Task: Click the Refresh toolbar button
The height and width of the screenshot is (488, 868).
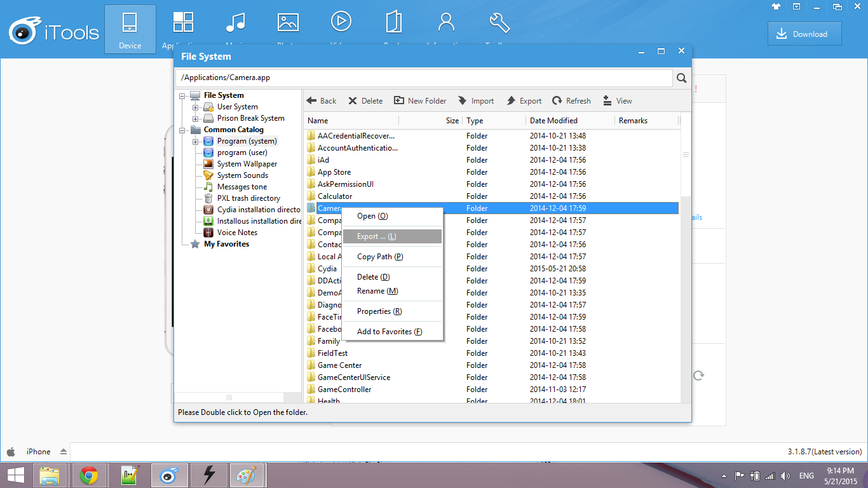Action: coord(571,100)
